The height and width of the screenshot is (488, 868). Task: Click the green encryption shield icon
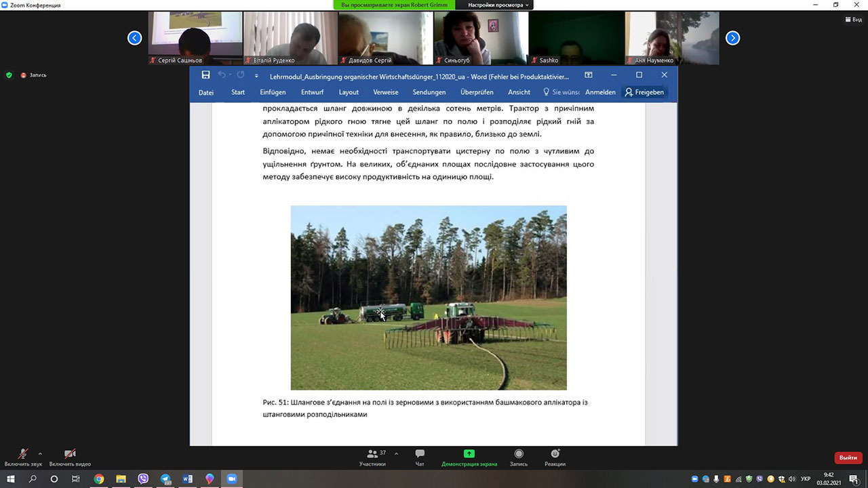[x=9, y=75]
